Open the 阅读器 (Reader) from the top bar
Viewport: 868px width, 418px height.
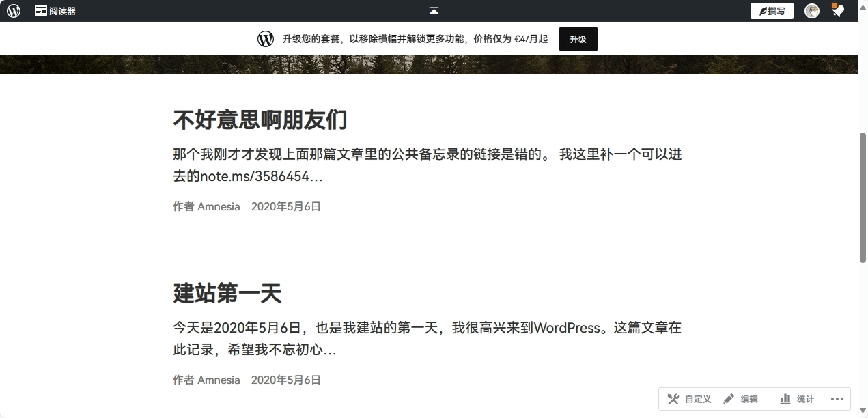point(55,11)
